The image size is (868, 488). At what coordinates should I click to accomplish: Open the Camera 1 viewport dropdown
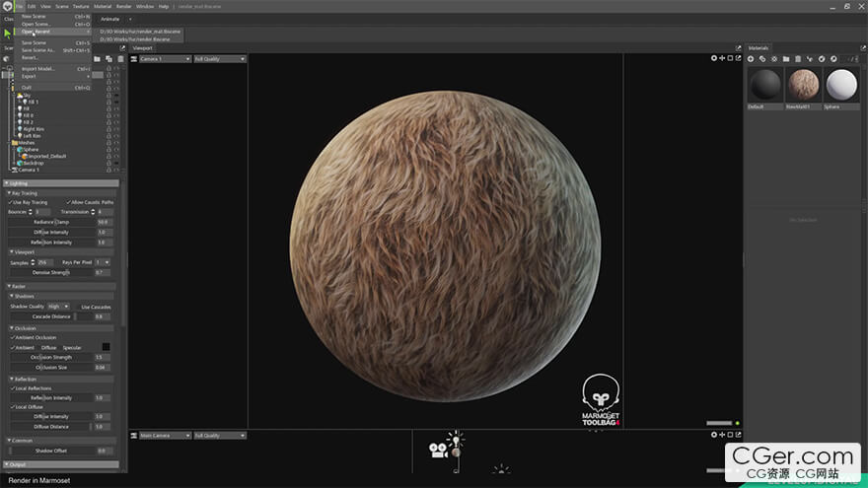coord(164,59)
